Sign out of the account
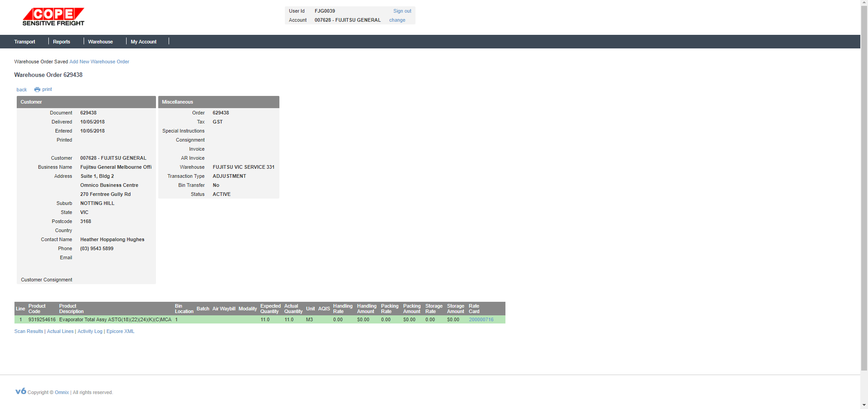Screen dimensions: 868x409 pos(402,11)
